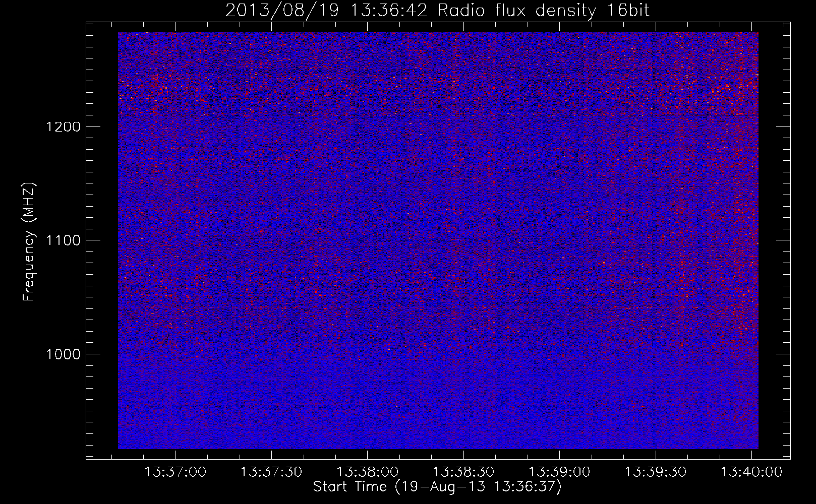Click the 13:38:30 time axis label

click(x=463, y=472)
